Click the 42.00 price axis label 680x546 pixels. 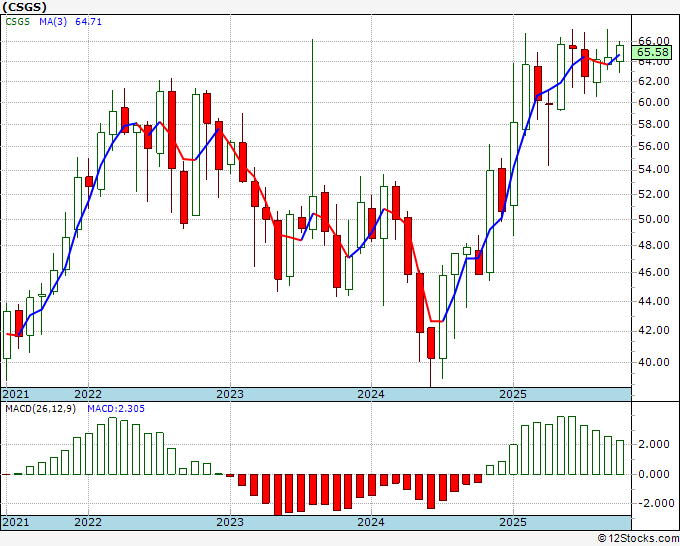pyautogui.click(x=654, y=330)
